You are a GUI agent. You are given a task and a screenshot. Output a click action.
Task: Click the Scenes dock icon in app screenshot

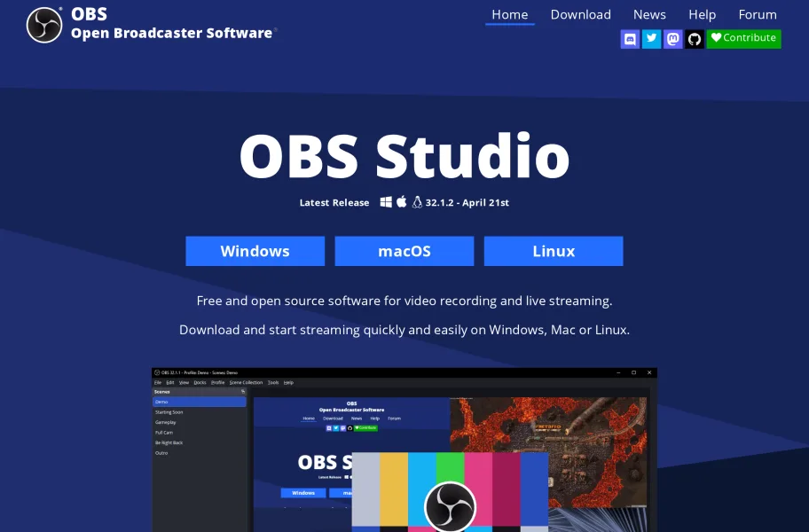(x=243, y=392)
